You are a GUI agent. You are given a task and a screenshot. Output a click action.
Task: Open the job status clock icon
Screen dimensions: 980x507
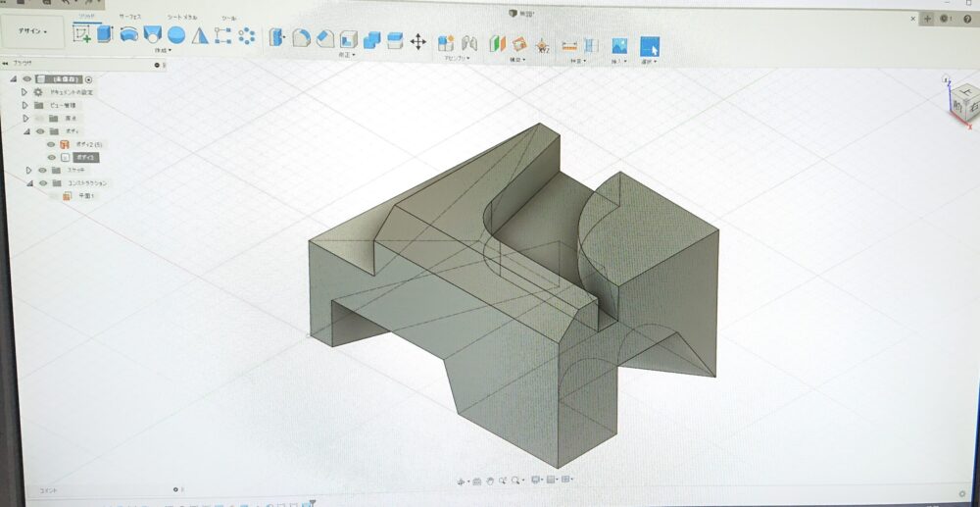coord(946,19)
